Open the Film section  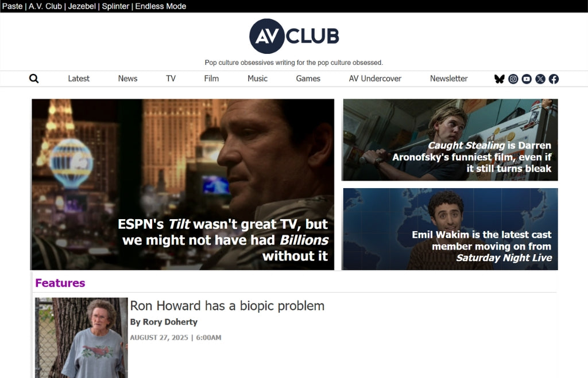(x=211, y=79)
